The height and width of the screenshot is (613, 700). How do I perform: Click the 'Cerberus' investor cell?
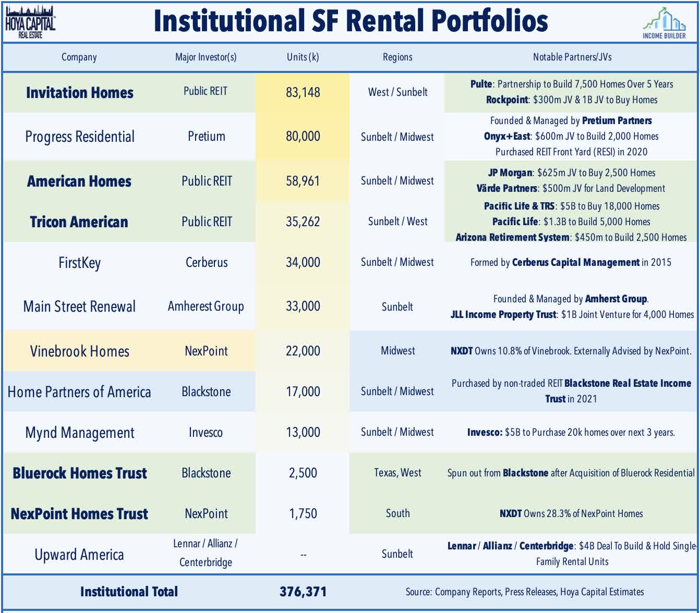click(207, 262)
